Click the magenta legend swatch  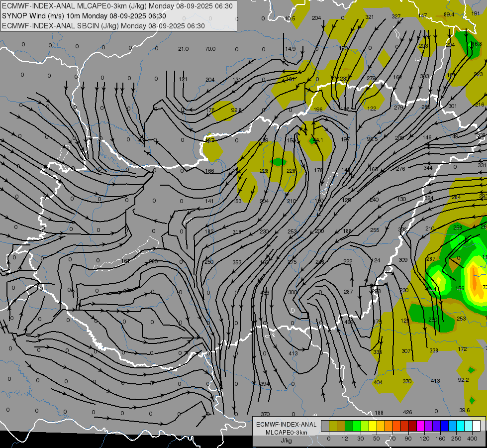(420, 426)
